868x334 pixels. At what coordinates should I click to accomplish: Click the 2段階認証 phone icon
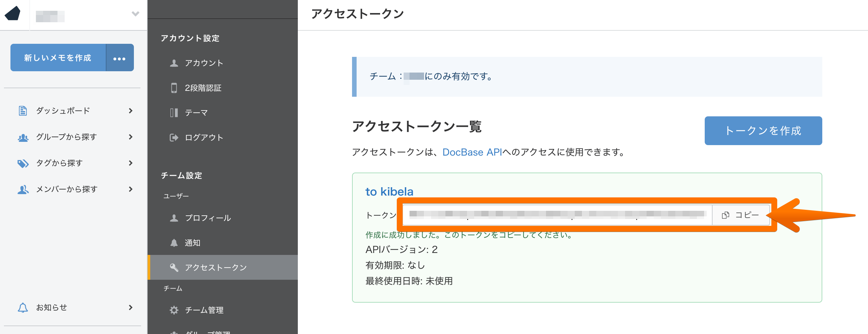(x=174, y=88)
